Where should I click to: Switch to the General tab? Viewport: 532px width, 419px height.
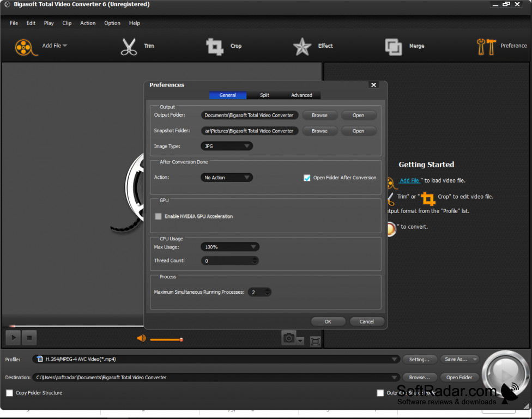coord(228,95)
